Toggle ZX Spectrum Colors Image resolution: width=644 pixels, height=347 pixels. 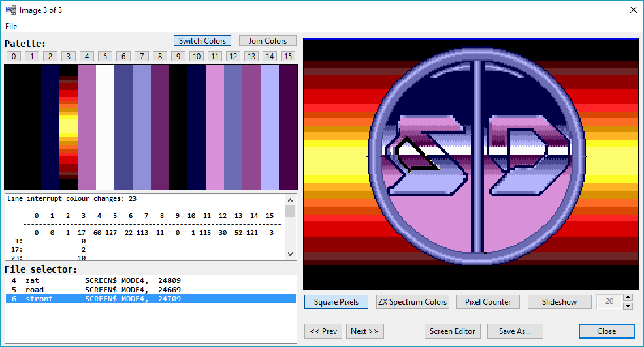tap(412, 302)
